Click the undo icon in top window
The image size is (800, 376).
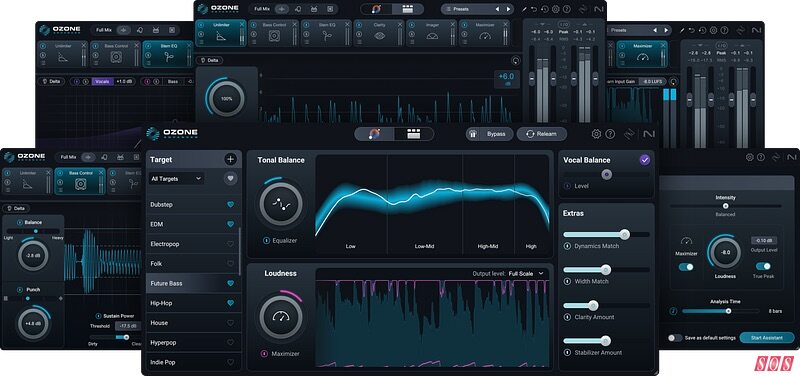tap(534, 9)
